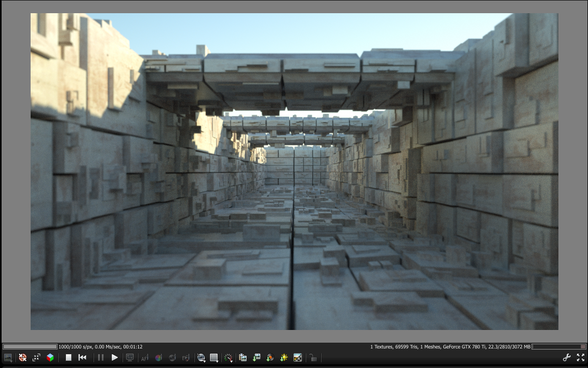The image size is (588, 368).
Task: Stop the render with the square button
Action: 68,358
